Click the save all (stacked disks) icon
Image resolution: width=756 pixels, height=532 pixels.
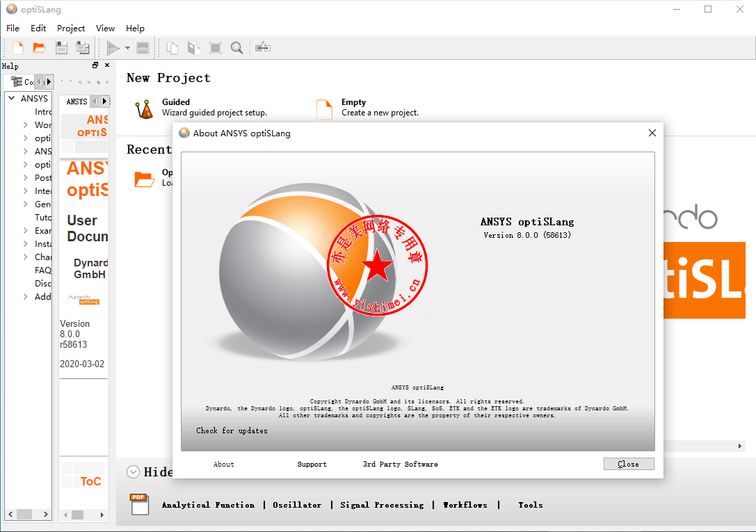coord(83,48)
